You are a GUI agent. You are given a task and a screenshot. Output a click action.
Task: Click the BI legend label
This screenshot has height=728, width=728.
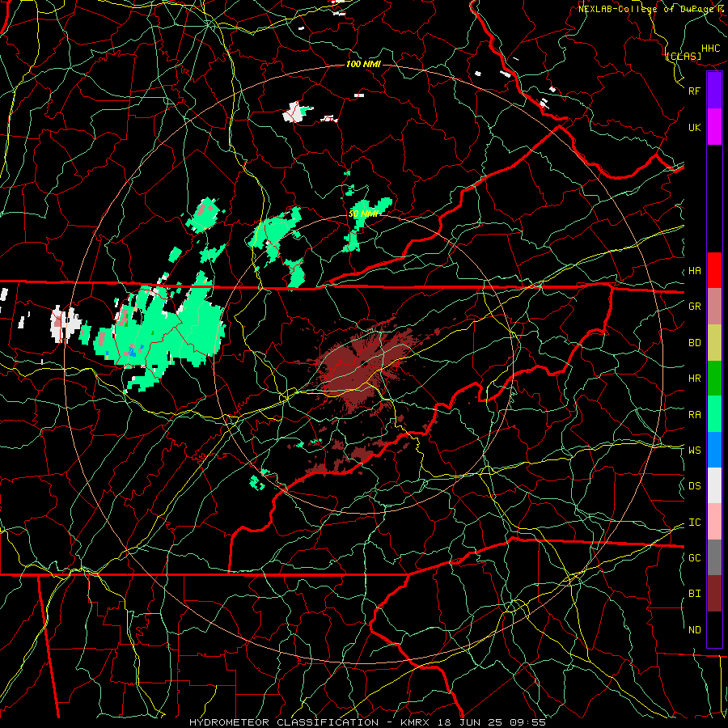694,594
